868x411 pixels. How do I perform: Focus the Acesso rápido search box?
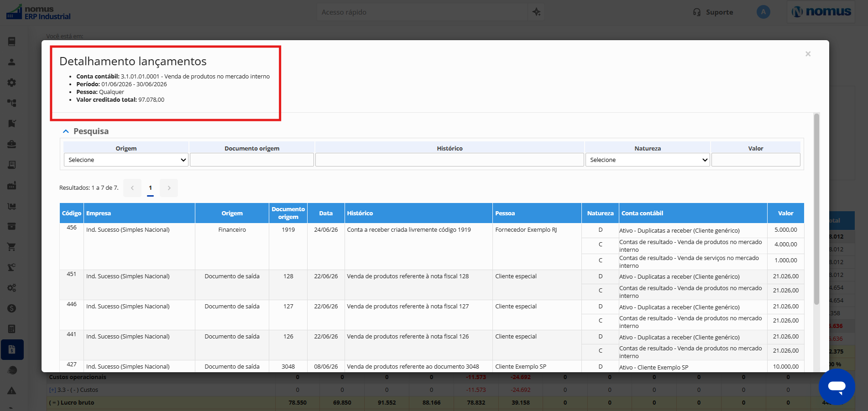(x=422, y=12)
